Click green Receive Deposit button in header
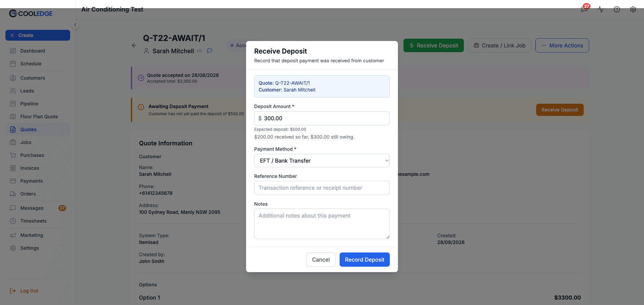 (434, 45)
